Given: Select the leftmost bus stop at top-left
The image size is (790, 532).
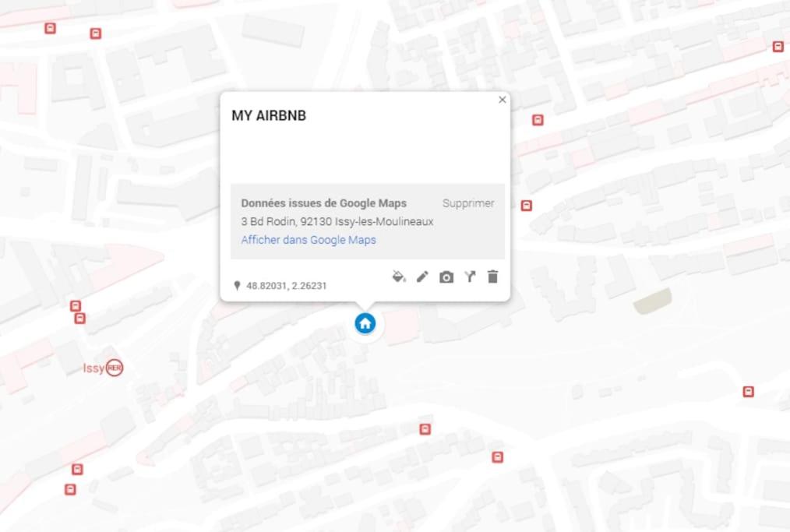Looking at the screenshot, I should 50,28.
